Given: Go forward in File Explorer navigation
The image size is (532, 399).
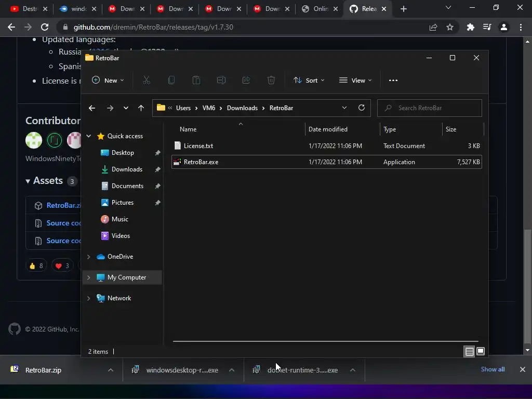Looking at the screenshot, I should pyautogui.click(x=110, y=108).
